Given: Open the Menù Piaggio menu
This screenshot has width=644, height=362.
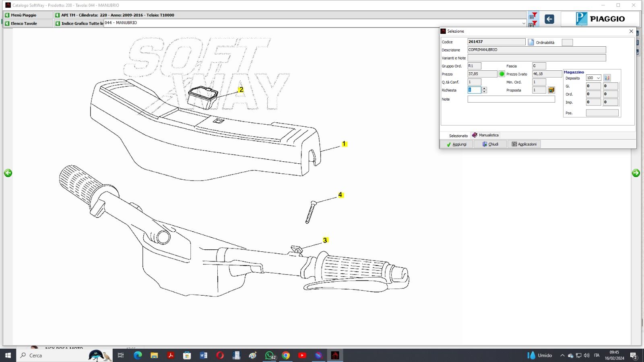Looking at the screenshot, I should pos(23,15).
